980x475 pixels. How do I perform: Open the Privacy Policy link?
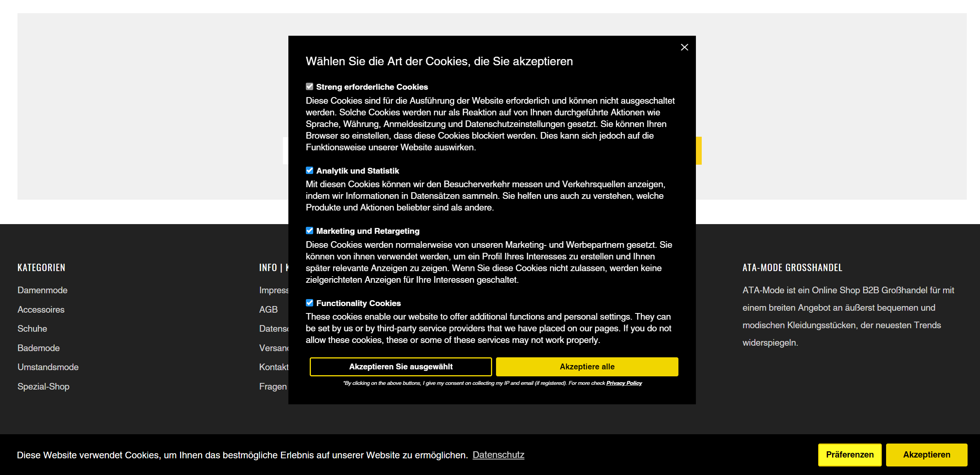coord(624,383)
